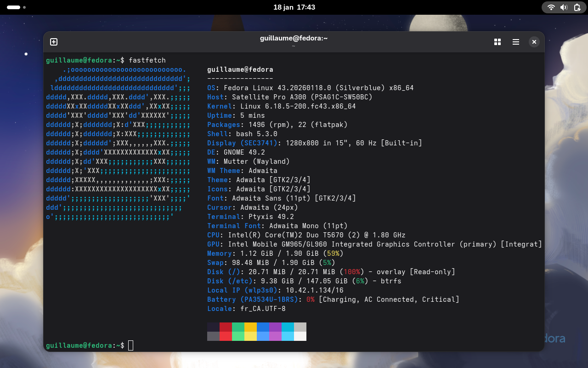
Task: Click the active workspace pill indicator
Action: 13,7
